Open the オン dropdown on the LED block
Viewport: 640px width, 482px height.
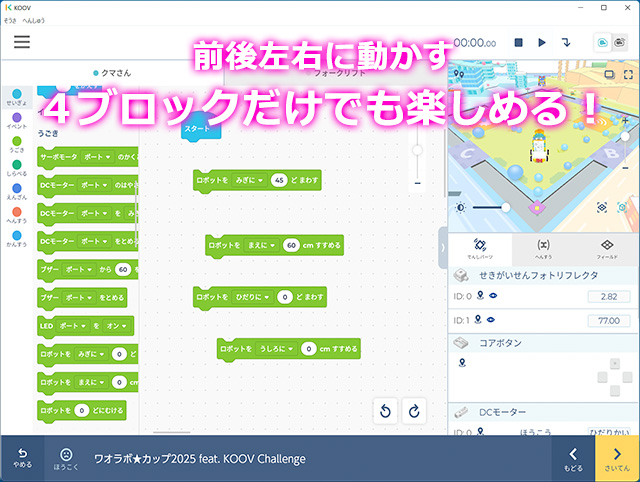coord(117,326)
